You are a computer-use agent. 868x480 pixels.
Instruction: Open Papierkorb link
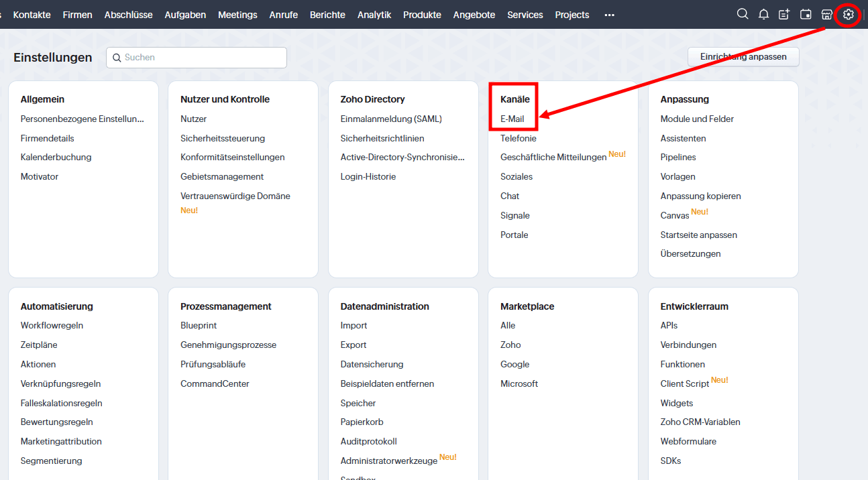pos(362,422)
